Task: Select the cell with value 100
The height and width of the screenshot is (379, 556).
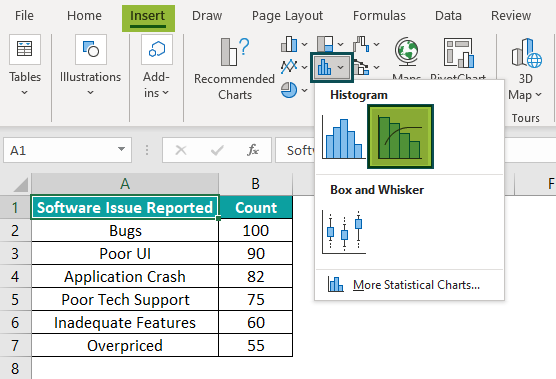Action: click(256, 230)
